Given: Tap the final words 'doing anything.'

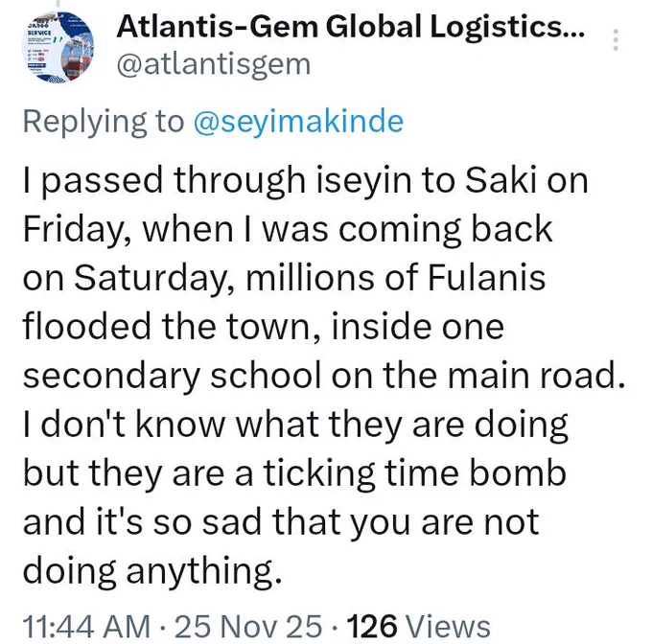Looking at the screenshot, I should 152,571.
